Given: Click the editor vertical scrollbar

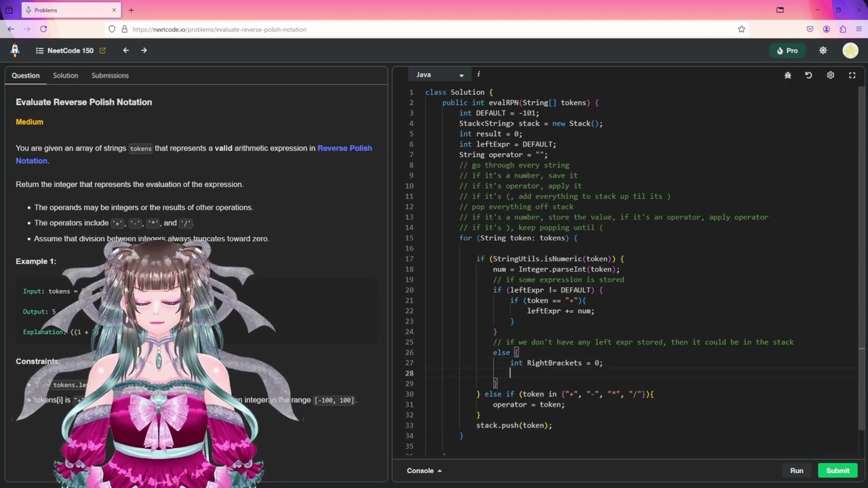Looking at the screenshot, I should [x=861, y=258].
